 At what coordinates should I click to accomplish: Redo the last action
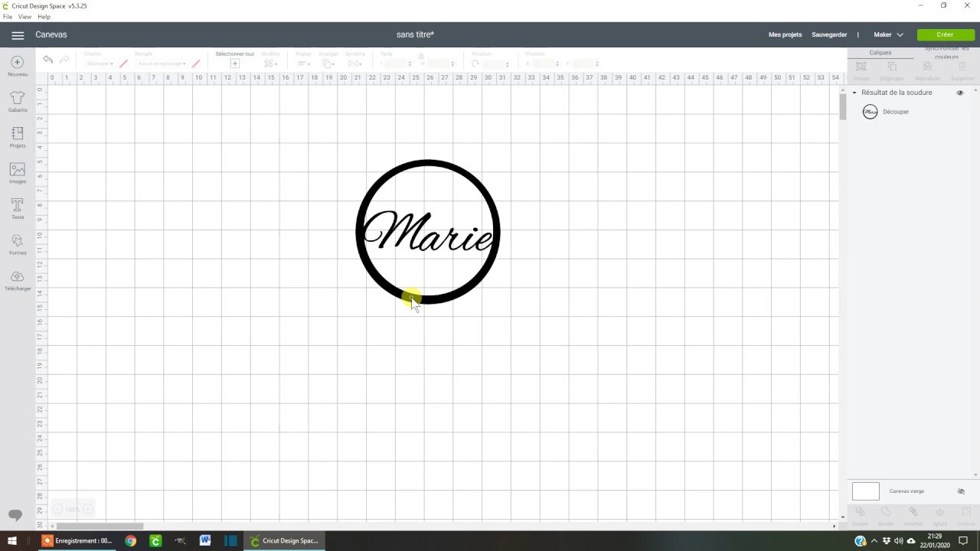64,60
